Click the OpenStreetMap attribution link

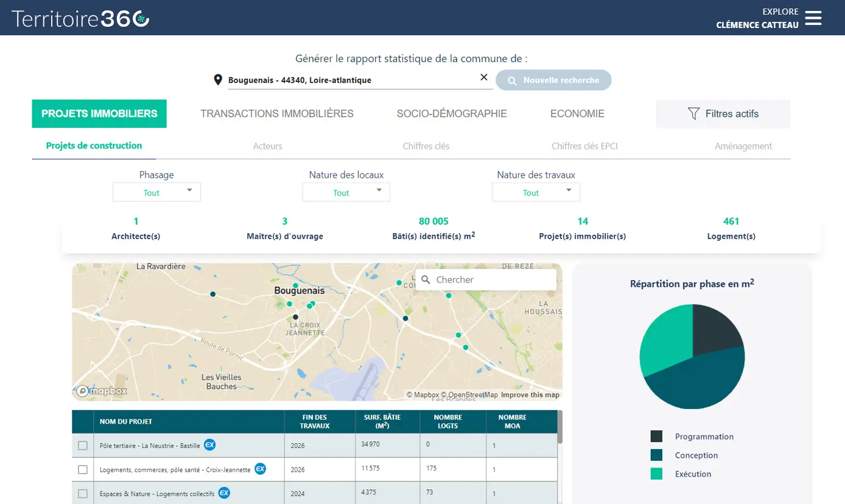point(469,395)
